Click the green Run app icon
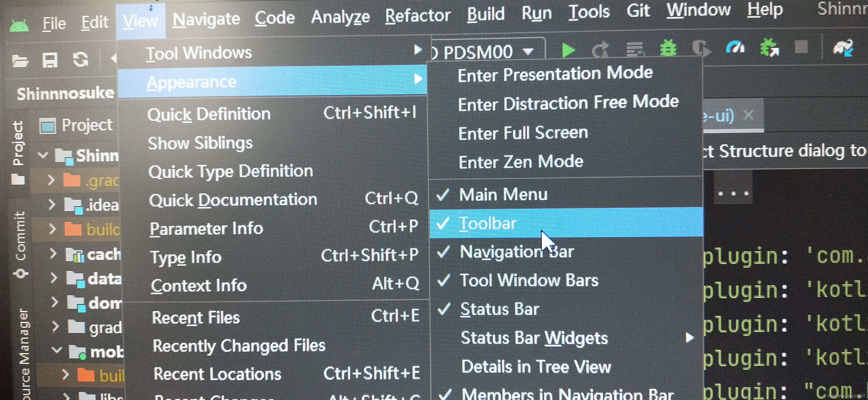Image resolution: width=868 pixels, height=400 pixels. [x=568, y=50]
